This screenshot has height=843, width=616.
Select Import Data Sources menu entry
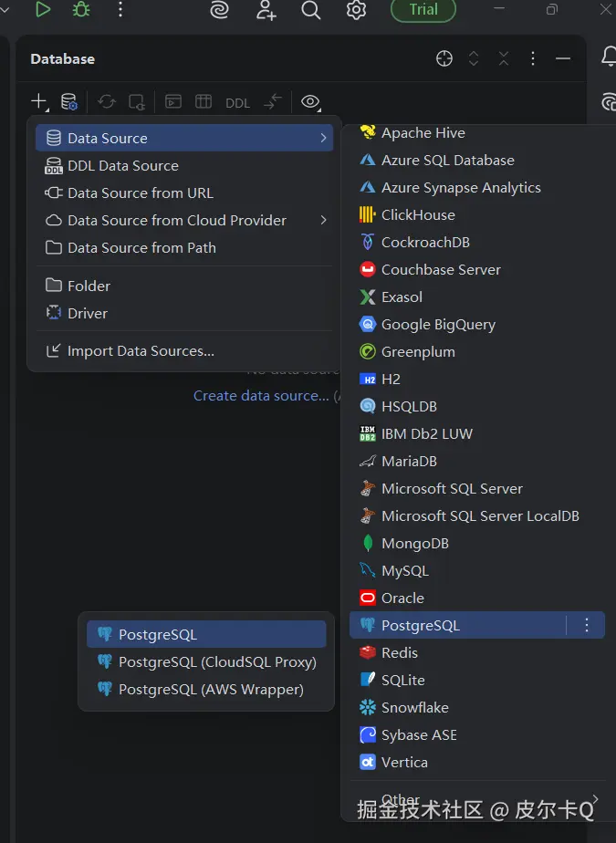(x=141, y=350)
